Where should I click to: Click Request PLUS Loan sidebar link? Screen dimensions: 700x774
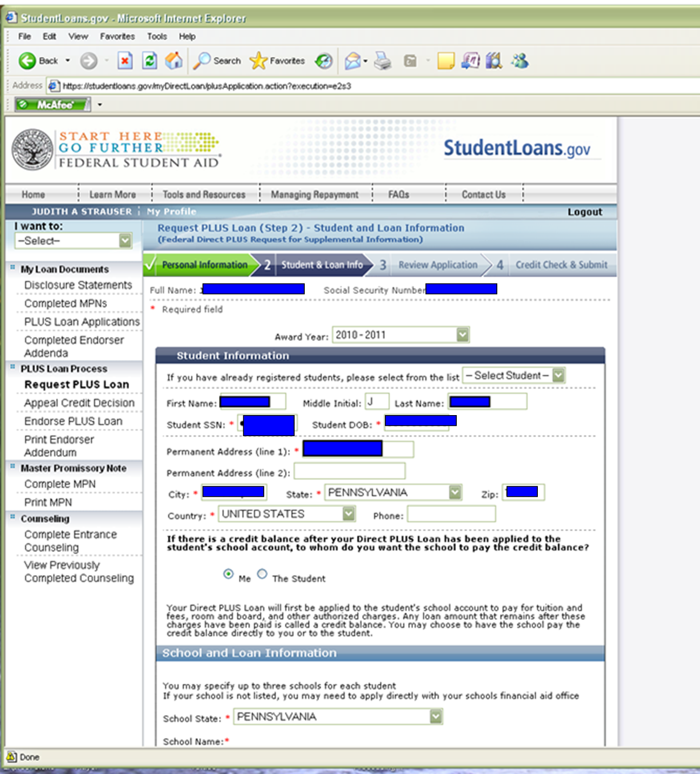pos(77,384)
